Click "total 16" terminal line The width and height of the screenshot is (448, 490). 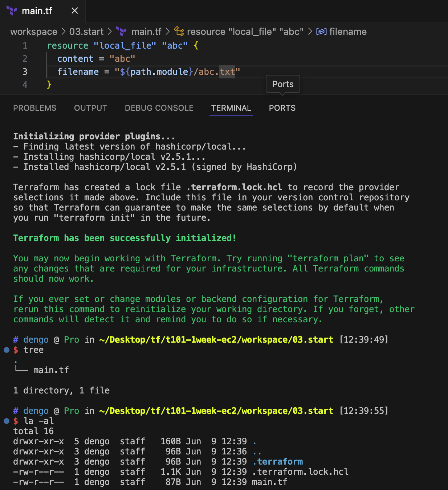pos(33,431)
